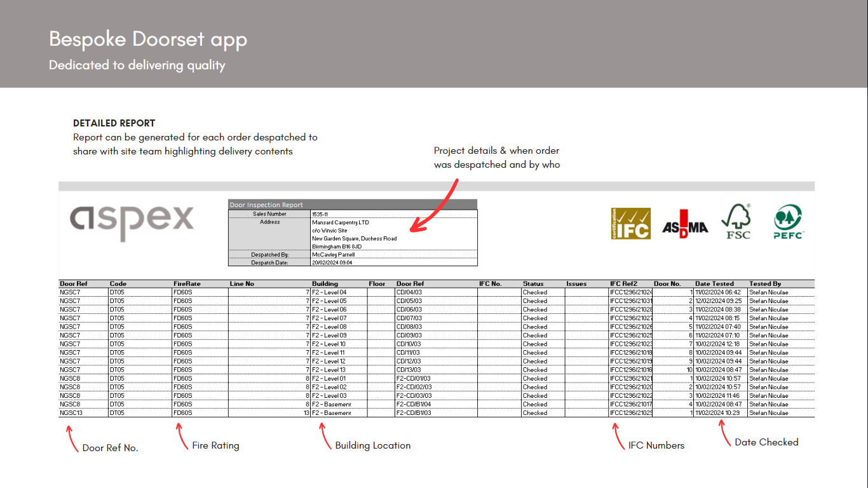Click despatcher name McCawley Parnell
Viewport: 868px width, 488px height.
pyautogui.click(x=334, y=255)
